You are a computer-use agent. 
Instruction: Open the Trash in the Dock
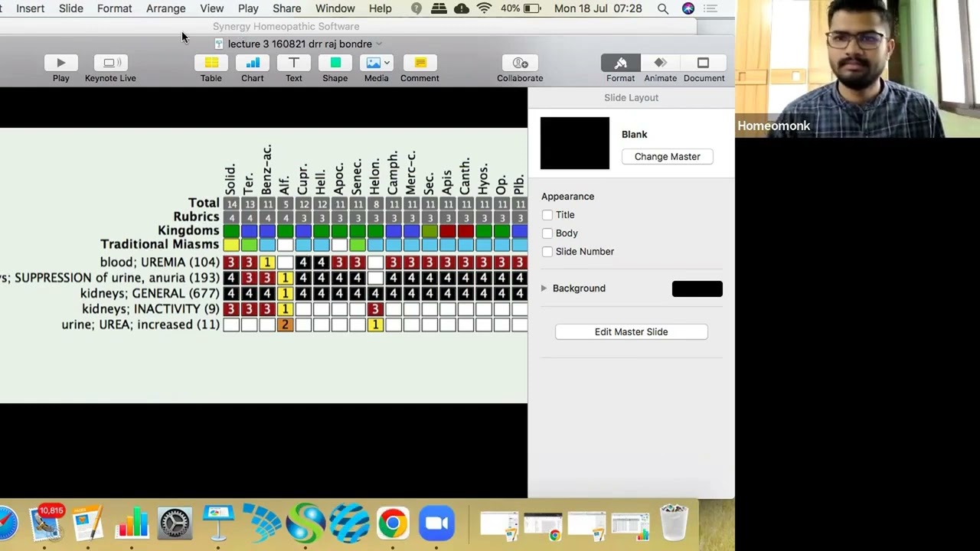674,523
